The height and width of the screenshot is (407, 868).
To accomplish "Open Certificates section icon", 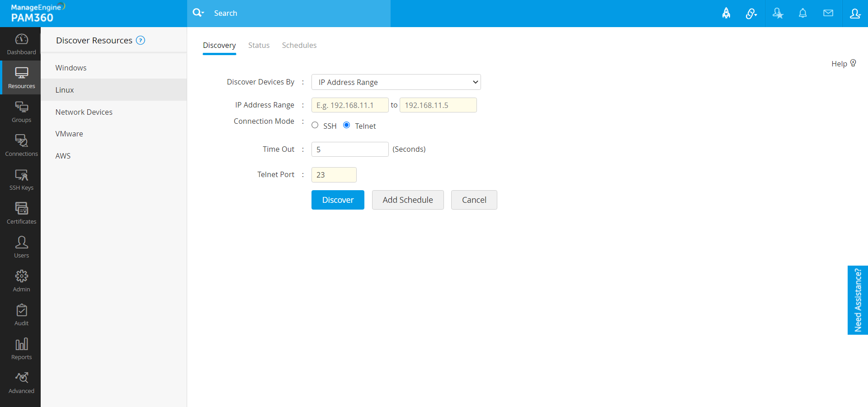I will (x=21, y=208).
